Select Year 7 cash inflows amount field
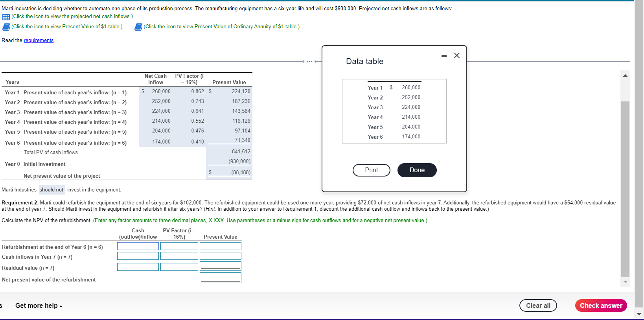This screenshot has height=320, width=644. 138,256
